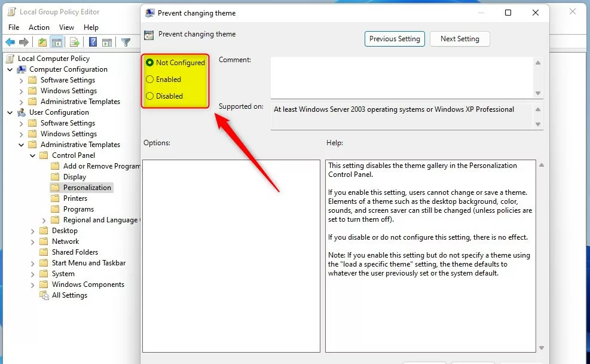Screen dimensions: 590x364
Task: Select Start Menu and Taskbar tree item
Action: pyautogui.click(x=89, y=263)
